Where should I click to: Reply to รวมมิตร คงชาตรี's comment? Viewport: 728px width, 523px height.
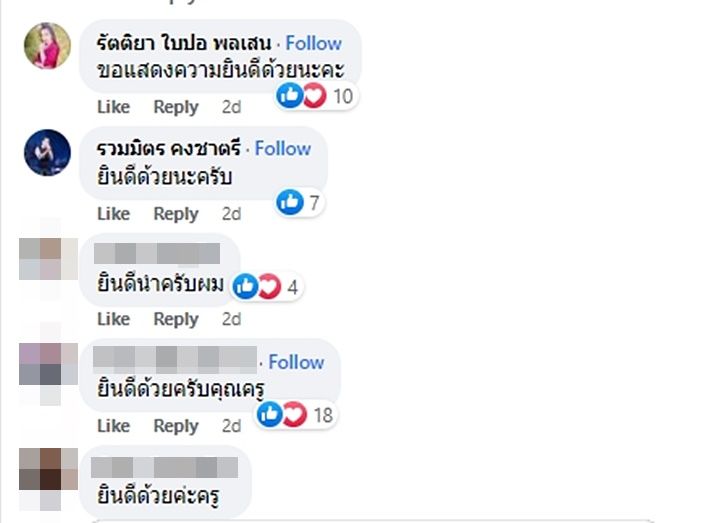pos(176,214)
